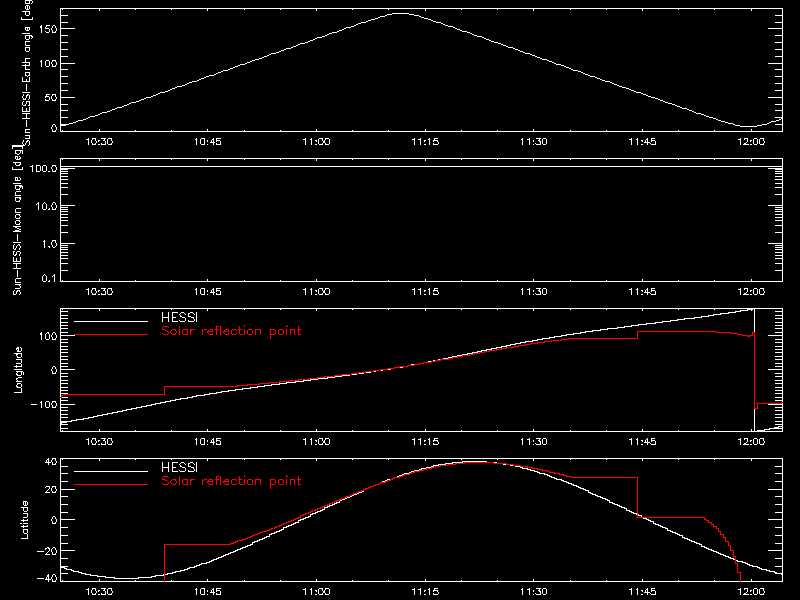Click 12:00 label under Longitude plot

pos(751,441)
